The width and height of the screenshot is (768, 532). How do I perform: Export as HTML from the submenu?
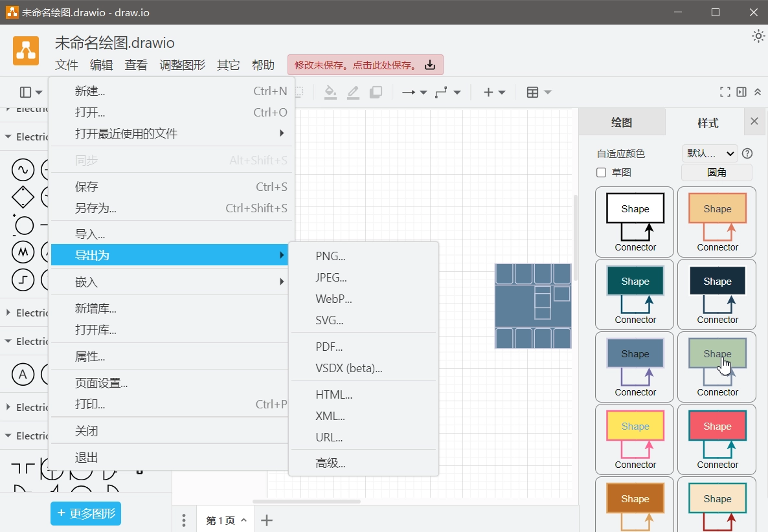pyautogui.click(x=363, y=395)
